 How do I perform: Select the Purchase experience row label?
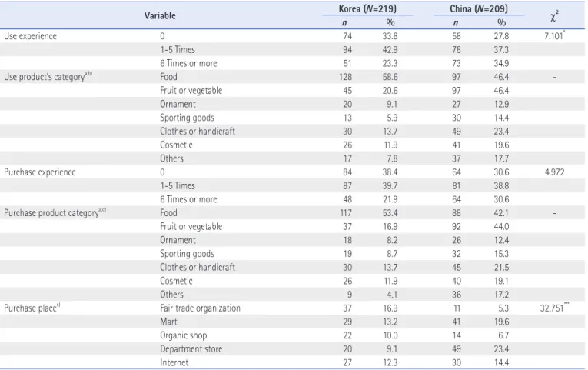40,172
